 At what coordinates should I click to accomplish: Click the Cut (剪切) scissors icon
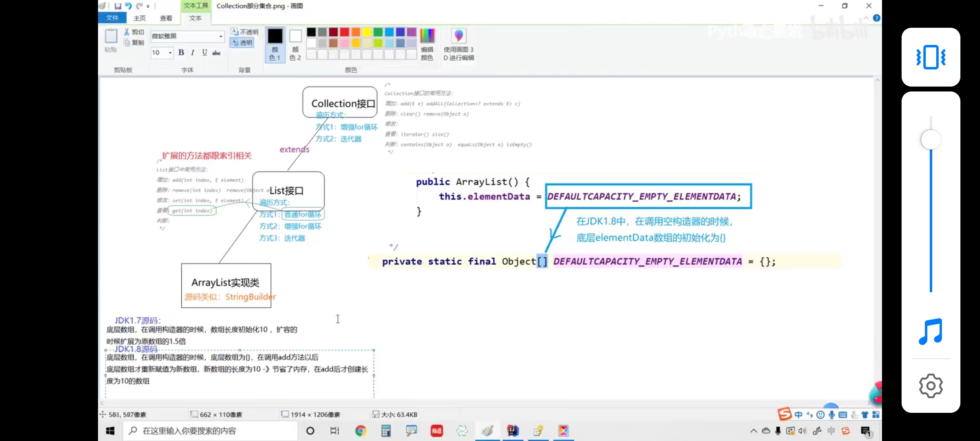coord(127,32)
